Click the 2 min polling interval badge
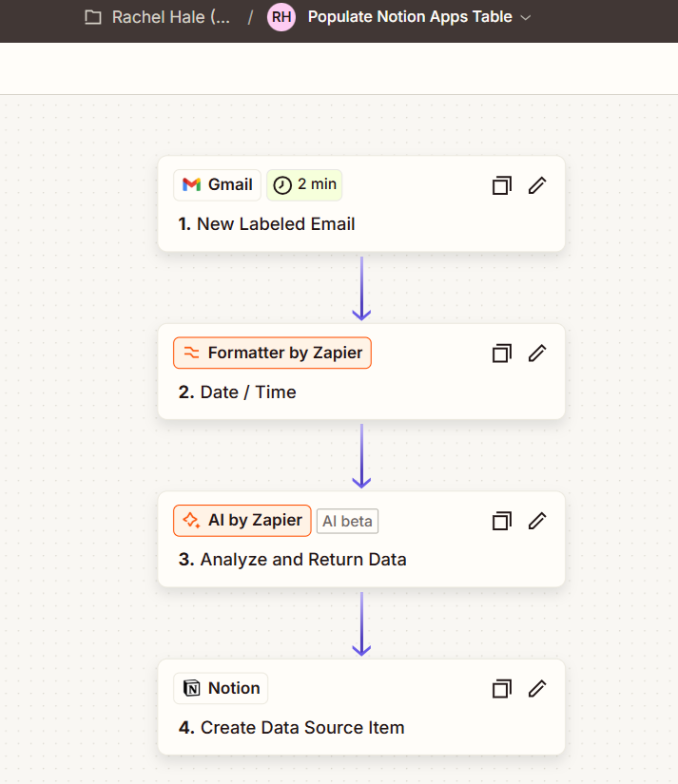This screenshot has height=784, width=678. (x=304, y=184)
